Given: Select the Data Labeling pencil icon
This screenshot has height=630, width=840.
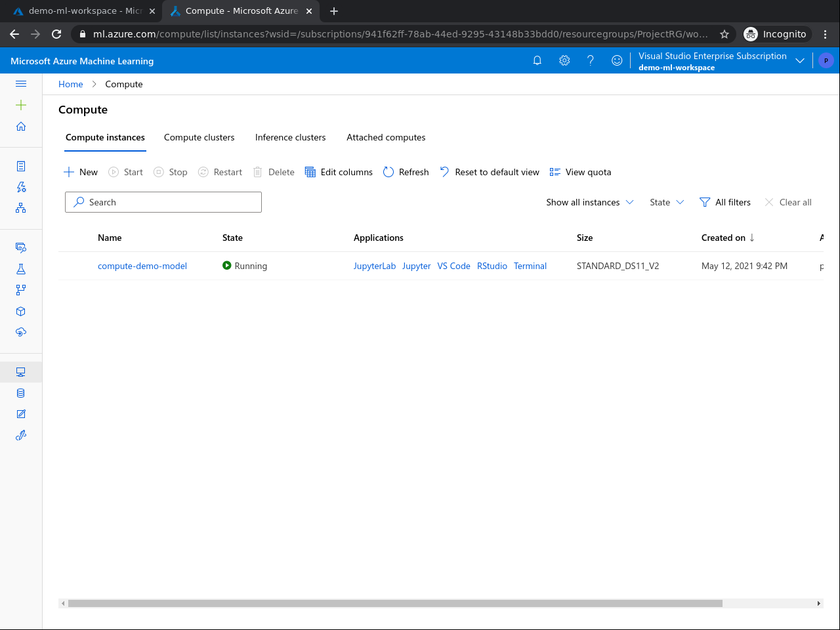Looking at the screenshot, I should pyautogui.click(x=20, y=413).
